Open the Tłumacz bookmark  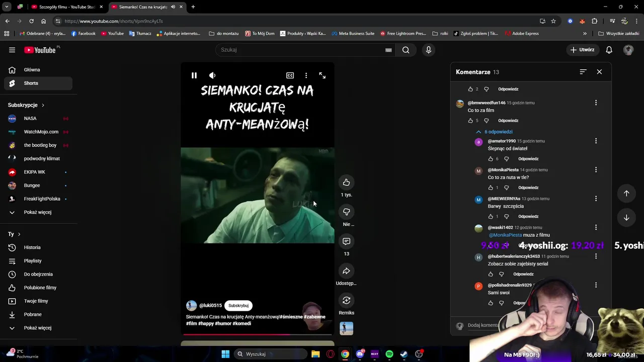(x=140, y=34)
